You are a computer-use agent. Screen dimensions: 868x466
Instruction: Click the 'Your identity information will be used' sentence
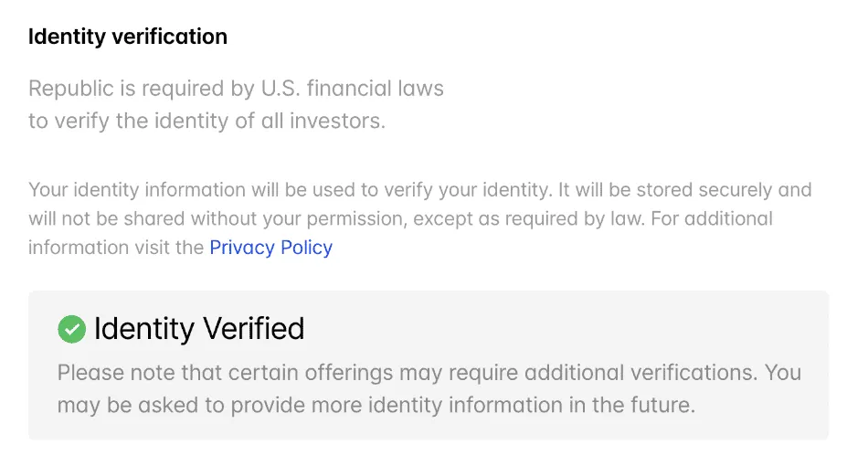[x=289, y=190]
